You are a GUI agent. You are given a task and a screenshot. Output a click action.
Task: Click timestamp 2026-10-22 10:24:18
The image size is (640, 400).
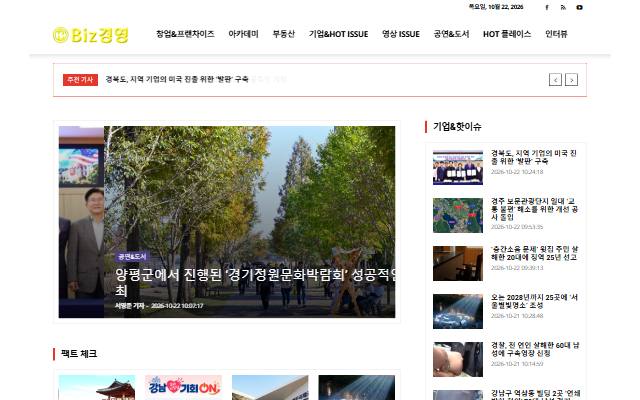point(517,172)
